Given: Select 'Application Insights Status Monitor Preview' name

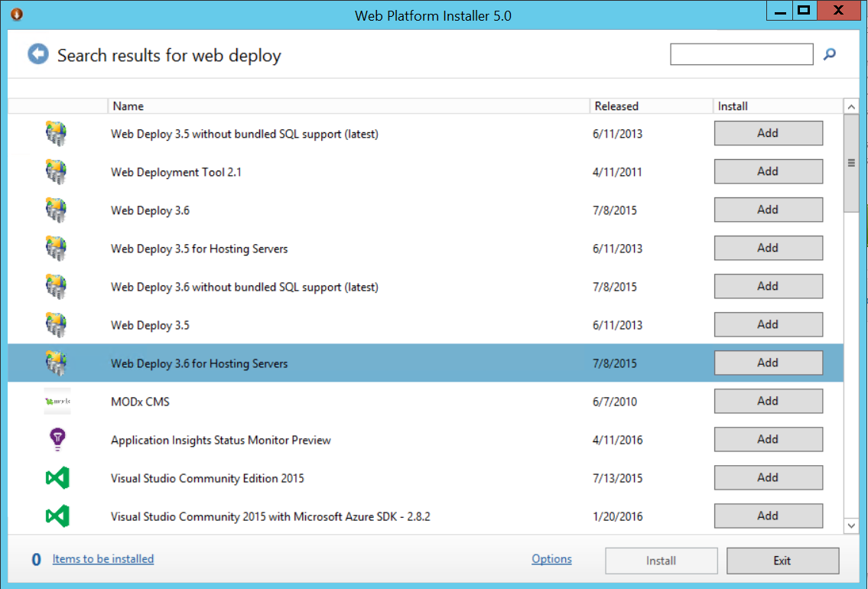Looking at the screenshot, I should [221, 440].
